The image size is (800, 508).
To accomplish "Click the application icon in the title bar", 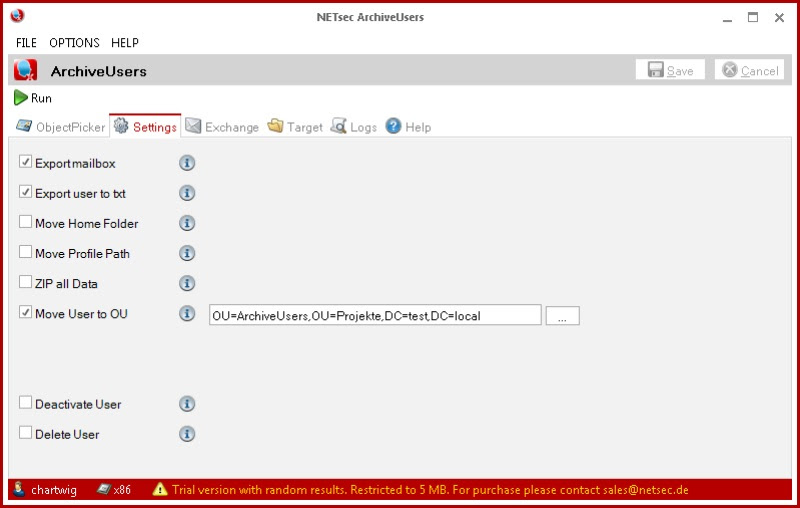I will pyautogui.click(x=17, y=16).
